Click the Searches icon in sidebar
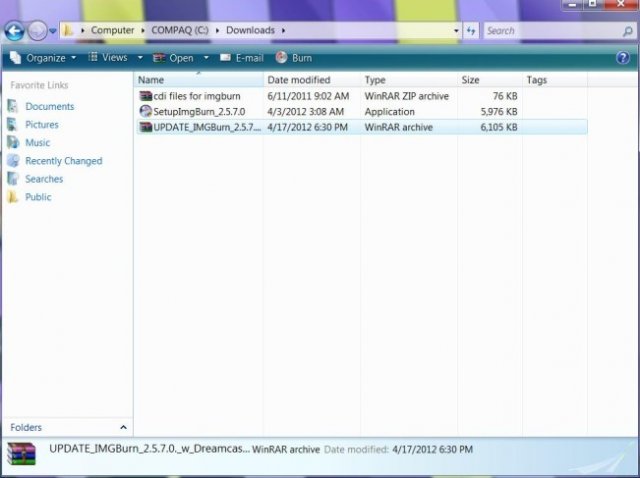 click(13, 179)
